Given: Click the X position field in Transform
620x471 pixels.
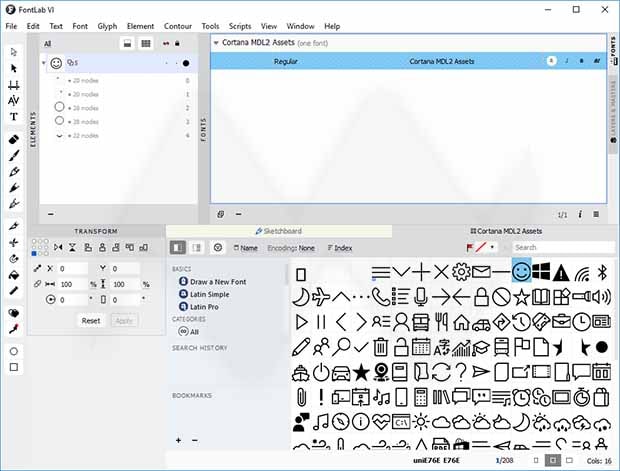Looking at the screenshot, I should click(72, 269).
